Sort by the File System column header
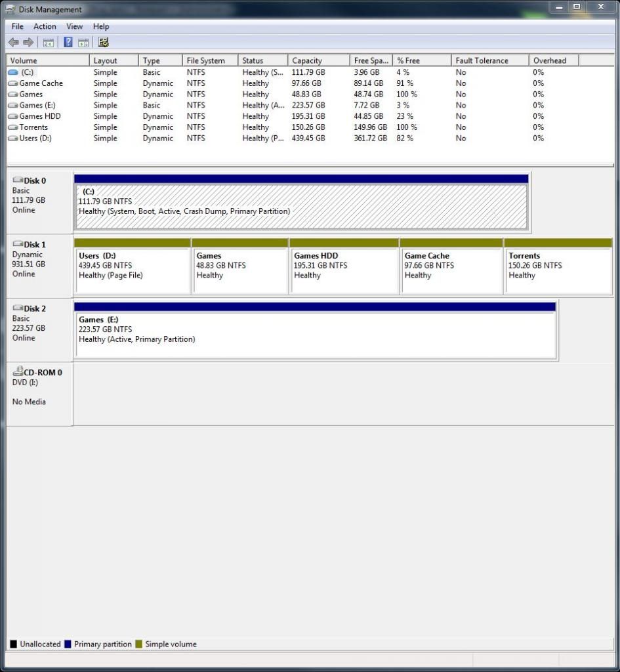This screenshot has width=620, height=672. (211, 60)
